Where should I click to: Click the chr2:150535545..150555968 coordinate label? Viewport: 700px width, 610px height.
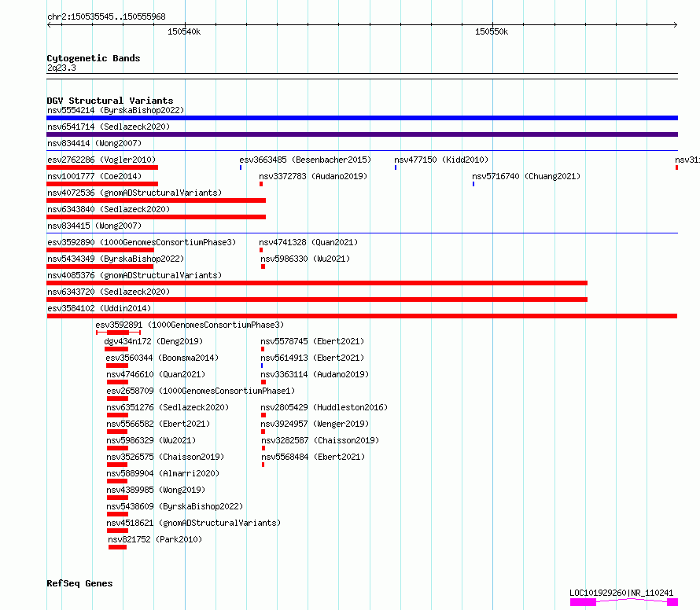tap(106, 17)
